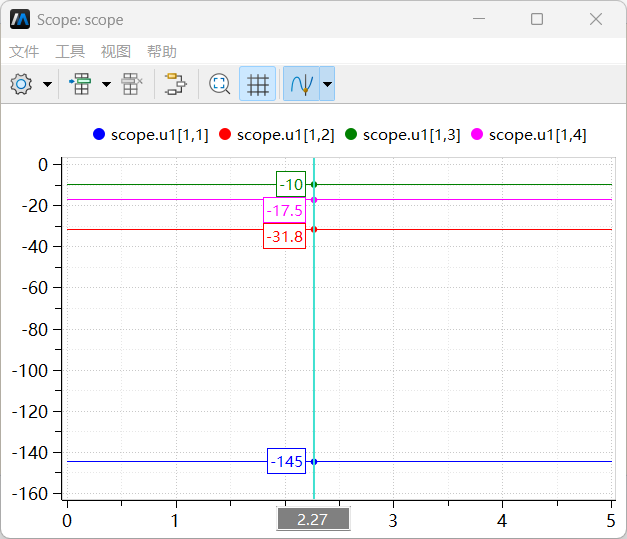Expand the settings gear dropdown arrow
Image resolution: width=627 pixels, height=539 pixels.
[48, 84]
